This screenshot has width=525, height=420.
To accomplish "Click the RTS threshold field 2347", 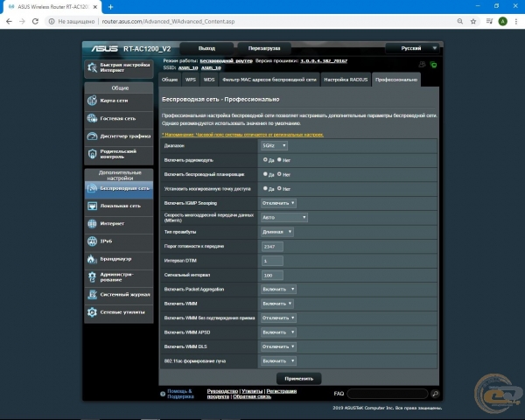I will click(272, 247).
